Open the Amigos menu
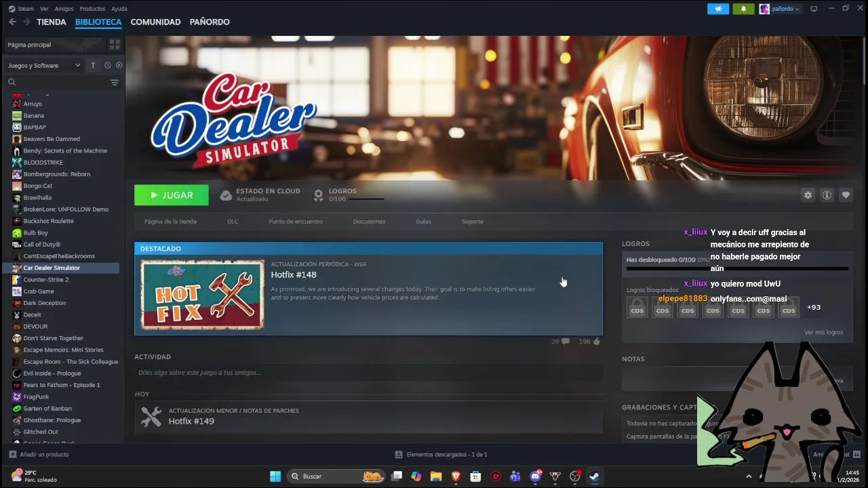The height and width of the screenshot is (488, 868). point(64,9)
